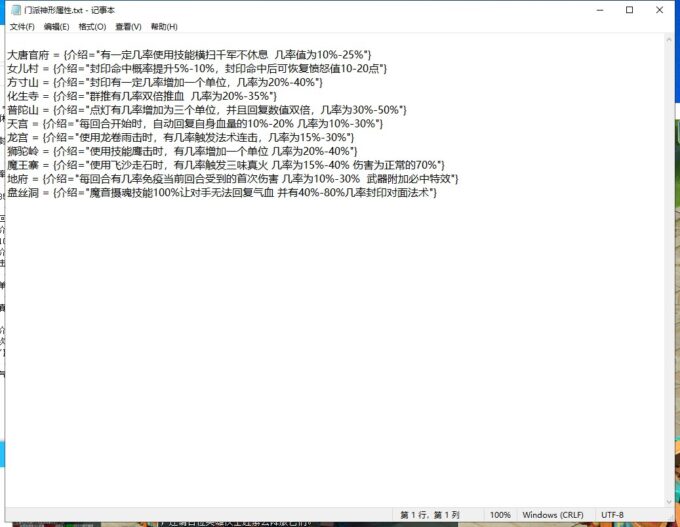Click the 100% zoom indicator in status bar
The width and height of the screenshot is (680, 527).
(500, 515)
